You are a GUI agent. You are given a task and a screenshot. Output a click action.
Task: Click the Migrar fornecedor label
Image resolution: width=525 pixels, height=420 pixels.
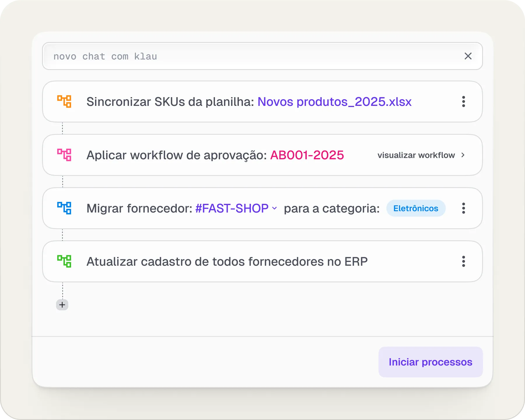click(x=139, y=209)
